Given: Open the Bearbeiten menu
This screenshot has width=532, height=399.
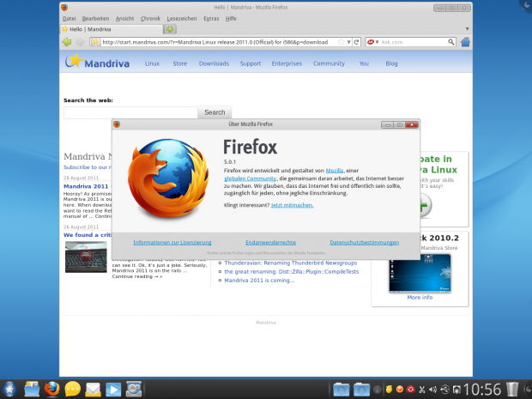Looking at the screenshot, I should pos(96,19).
